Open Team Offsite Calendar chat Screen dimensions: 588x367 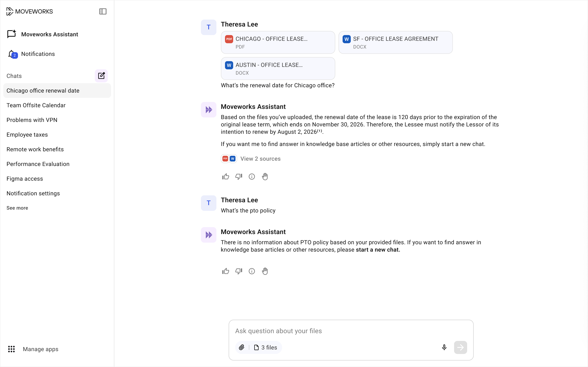(x=36, y=105)
